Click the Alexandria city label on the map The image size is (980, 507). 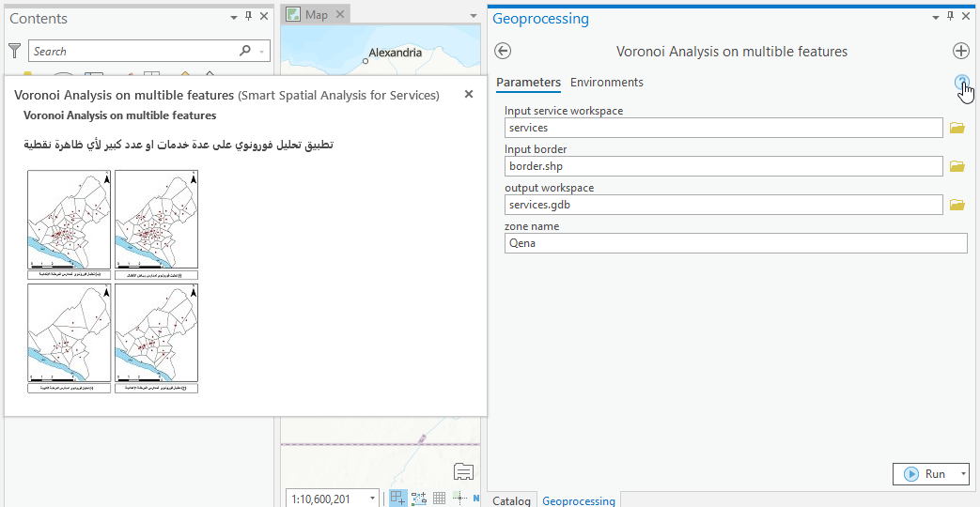point(395,53)
